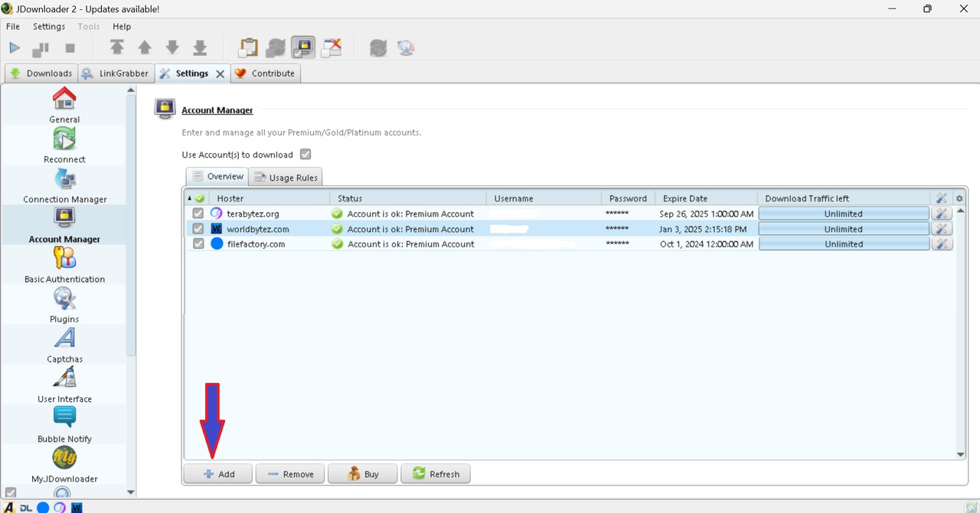
Task: Stop all downloads with the stop icon
Action: click(x=70, y=48)
